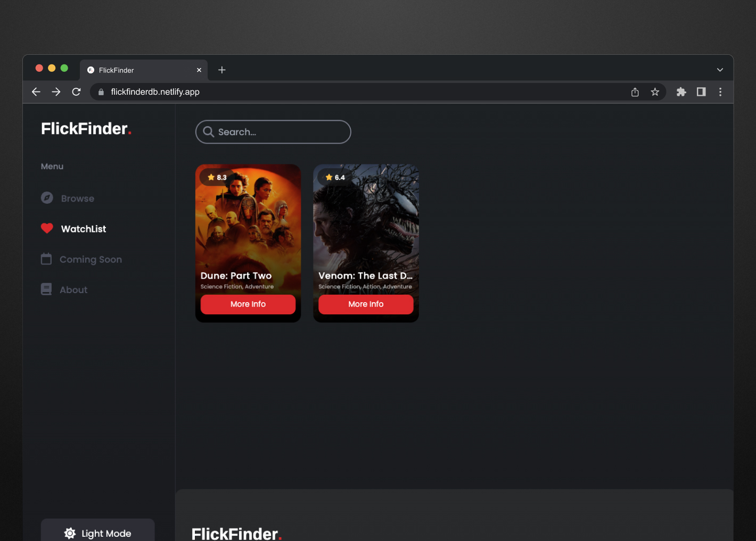Bookmark the page with the star icon
756x541 pixels.
pyautogui.click(x=655, y=92)
